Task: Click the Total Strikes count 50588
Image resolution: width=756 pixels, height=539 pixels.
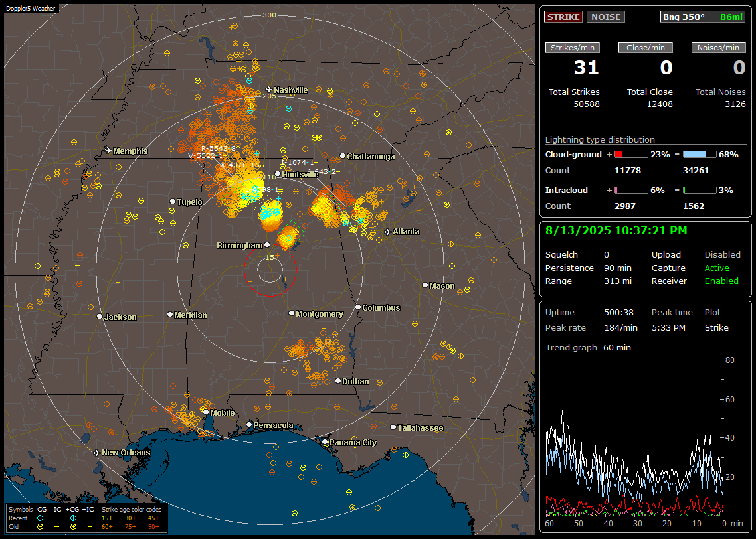Action: click(587, 104)
